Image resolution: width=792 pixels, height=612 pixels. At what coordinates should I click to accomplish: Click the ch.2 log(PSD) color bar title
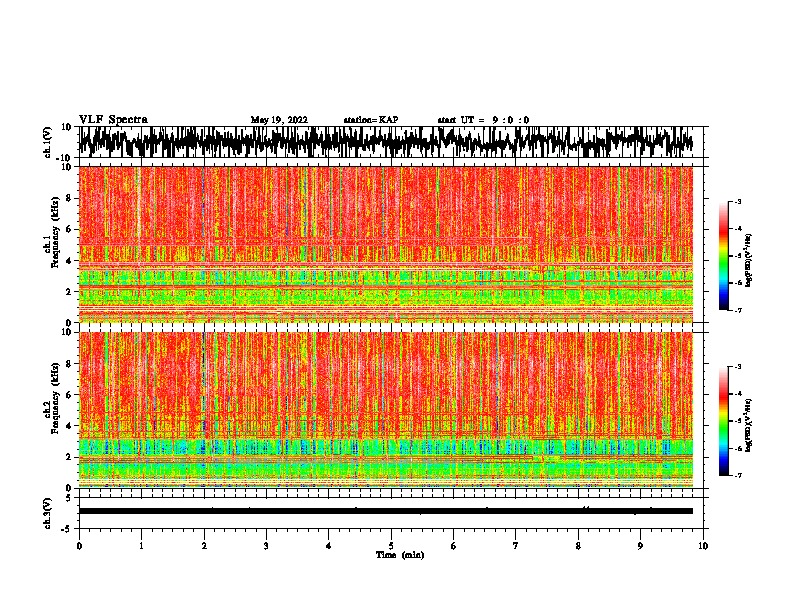point(749,426)
